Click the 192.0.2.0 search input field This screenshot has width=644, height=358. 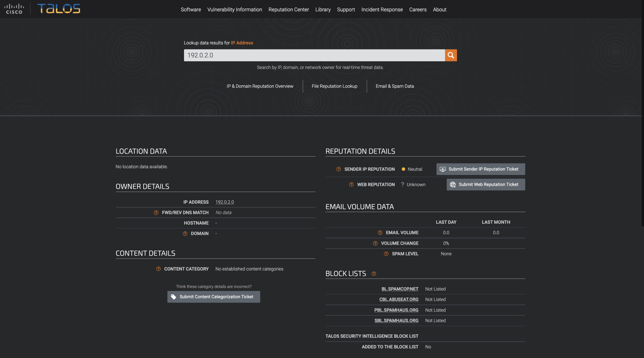[314, 55]
